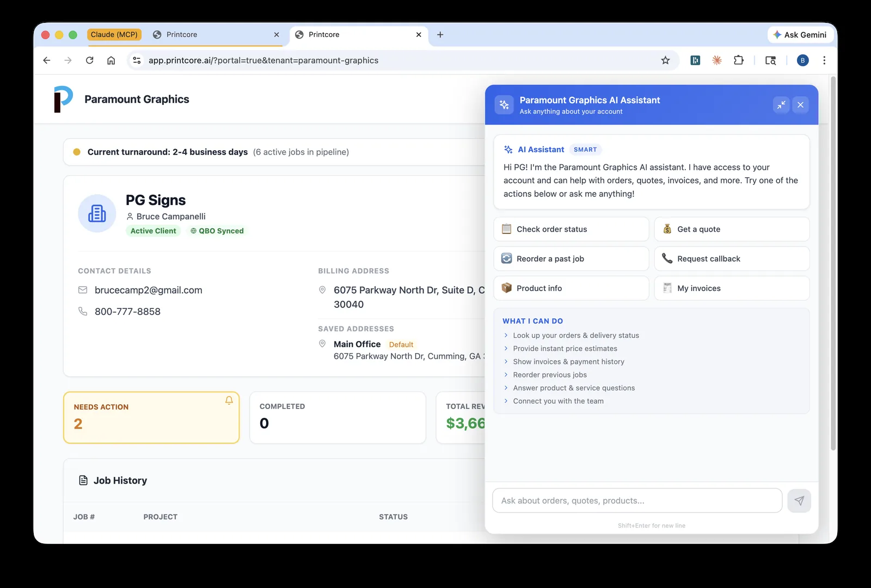
Task: Open the Claude asterisk extension icon
Action: pos(717,60)
